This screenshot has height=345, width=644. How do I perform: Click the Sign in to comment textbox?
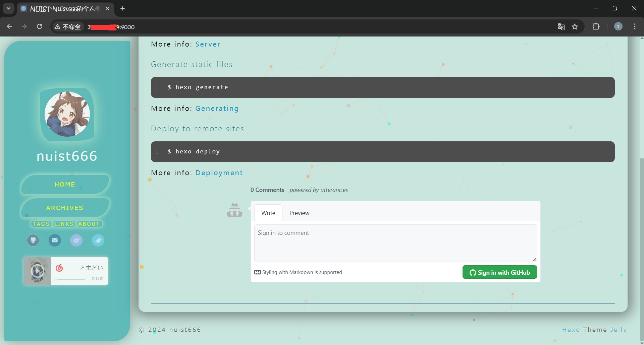[395, 243]
